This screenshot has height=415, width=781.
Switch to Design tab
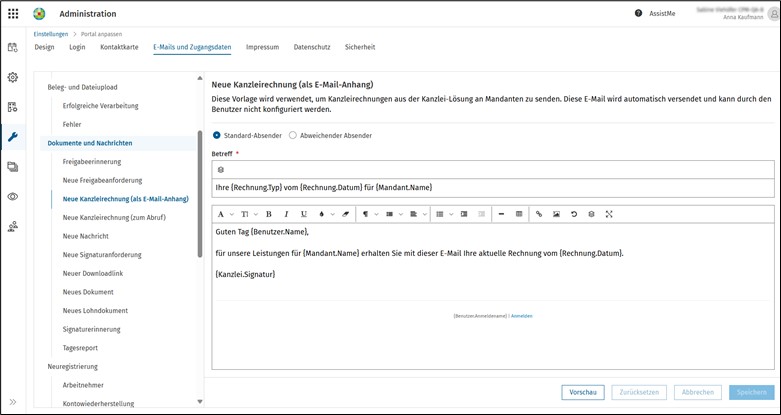44,47
